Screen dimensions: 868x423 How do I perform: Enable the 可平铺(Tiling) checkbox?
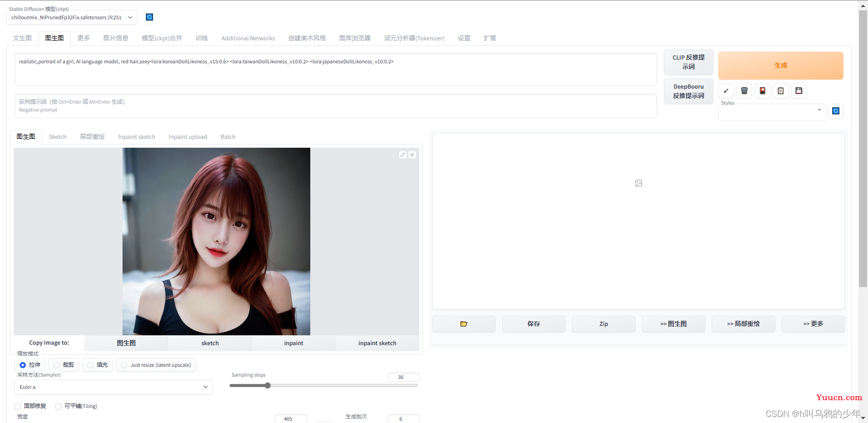[59, 407]
